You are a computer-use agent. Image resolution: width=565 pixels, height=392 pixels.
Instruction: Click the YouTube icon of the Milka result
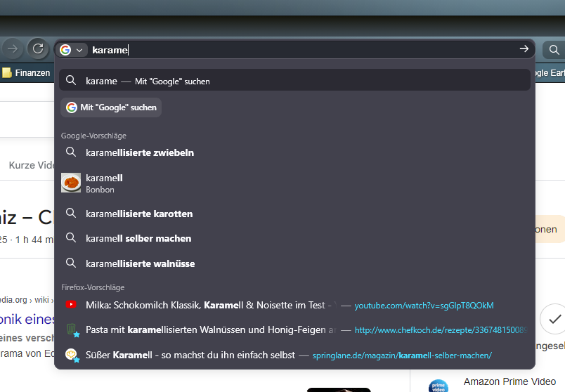click(71, 305)
